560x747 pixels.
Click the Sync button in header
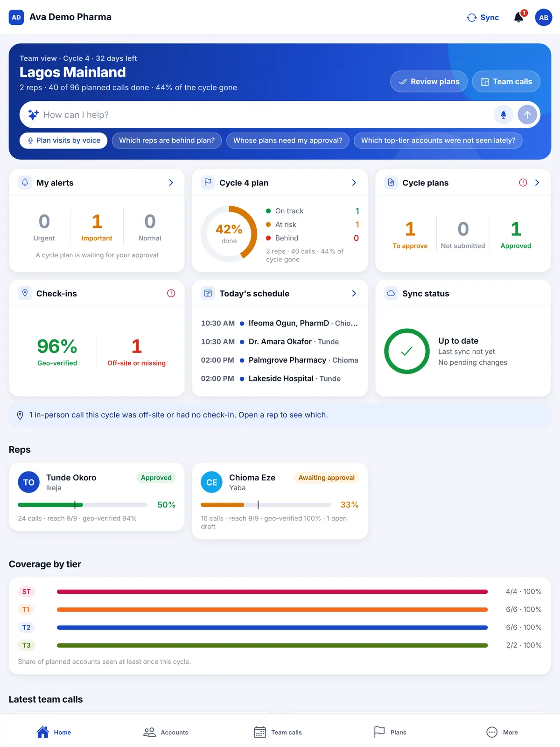pyautogui.click(x=483, y=17)
